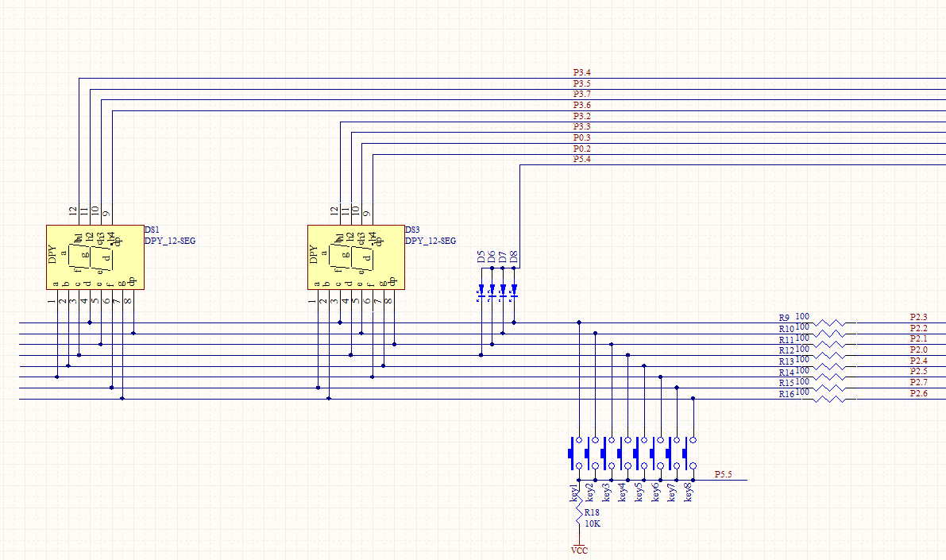Viewport: 946px width, 560px height.
Task: Click the DPY_12-SEG comment beside DS1
Action: click(x=170, y=241)
